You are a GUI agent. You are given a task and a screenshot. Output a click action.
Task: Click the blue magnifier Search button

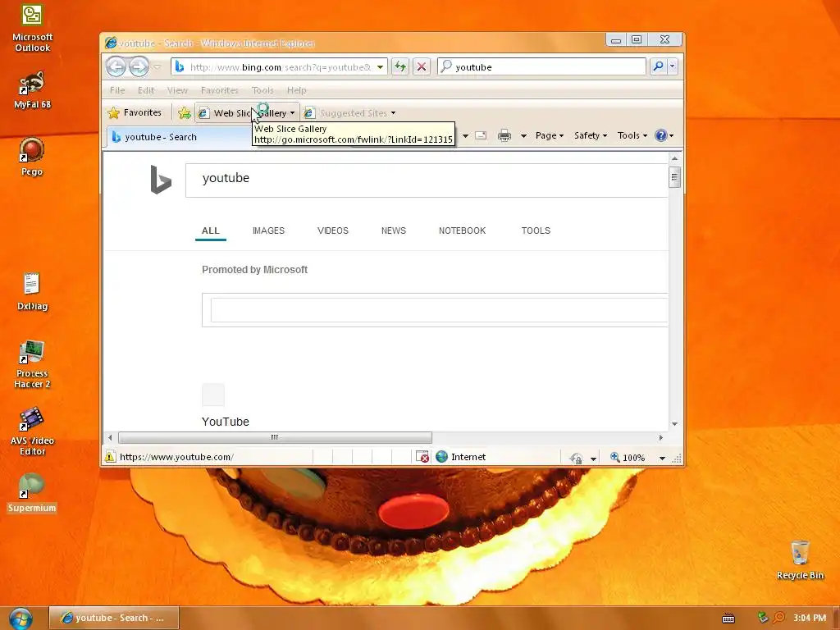point(658,66)
